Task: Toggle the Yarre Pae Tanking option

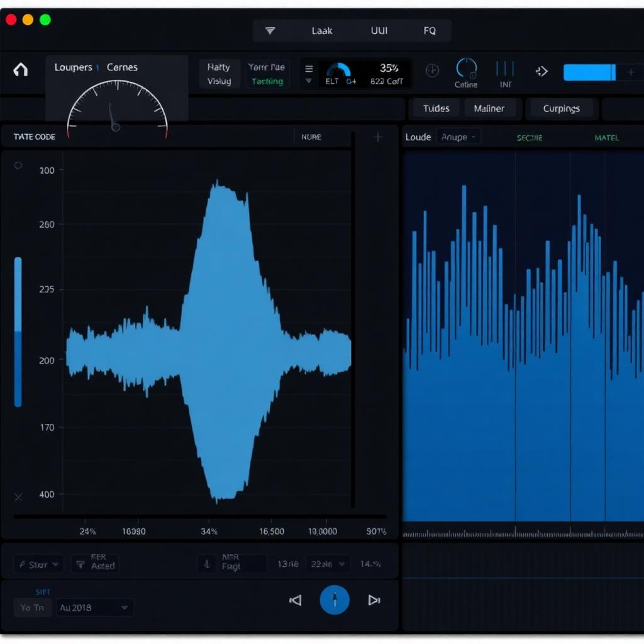Action: click(267, 74)
